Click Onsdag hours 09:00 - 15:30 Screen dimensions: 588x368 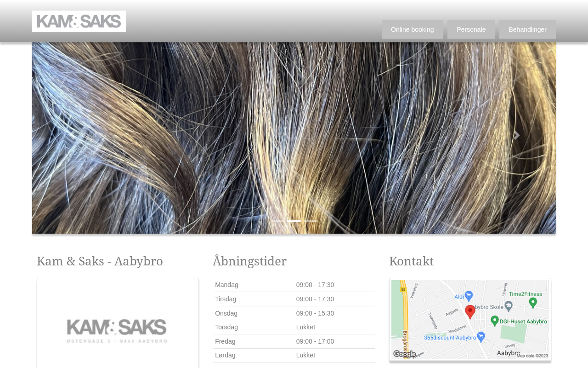[x=315, y=313]
